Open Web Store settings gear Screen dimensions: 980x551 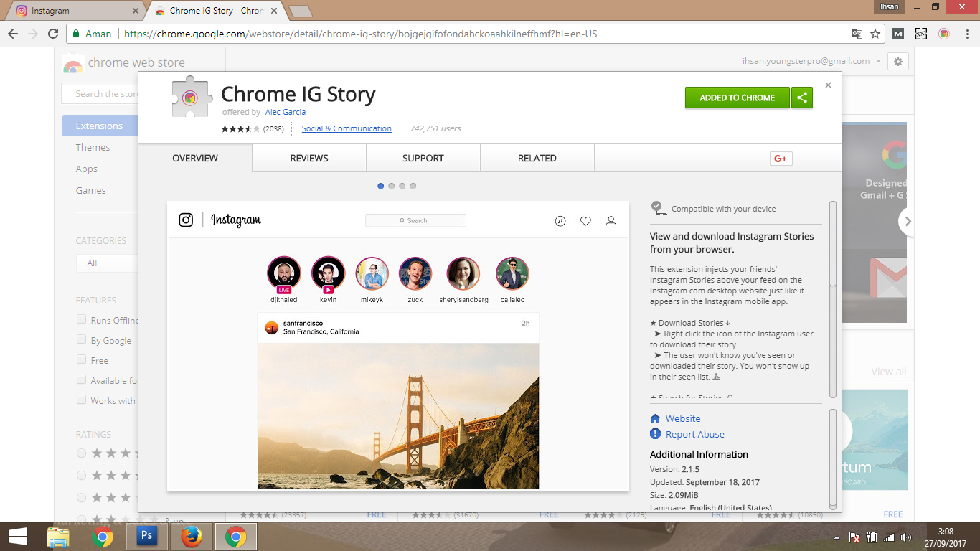[x=897, y=62]
